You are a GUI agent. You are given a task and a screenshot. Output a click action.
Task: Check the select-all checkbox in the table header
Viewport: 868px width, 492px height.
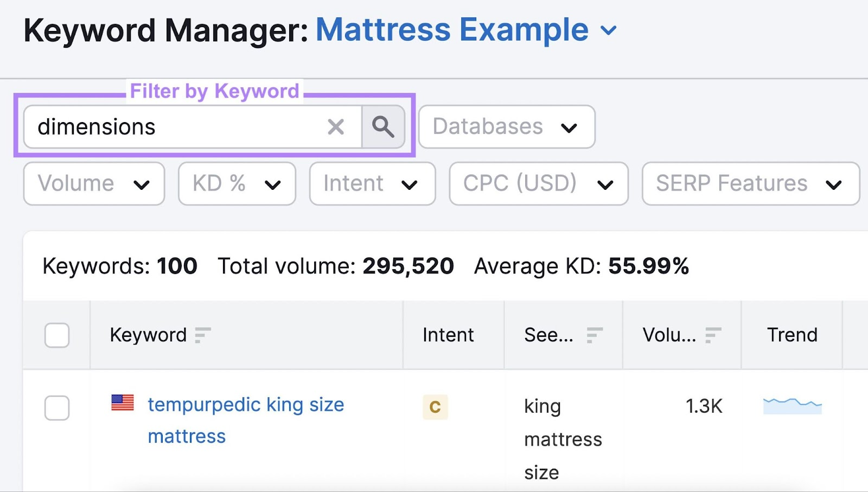pyautogui.click(x=57, y=335)
